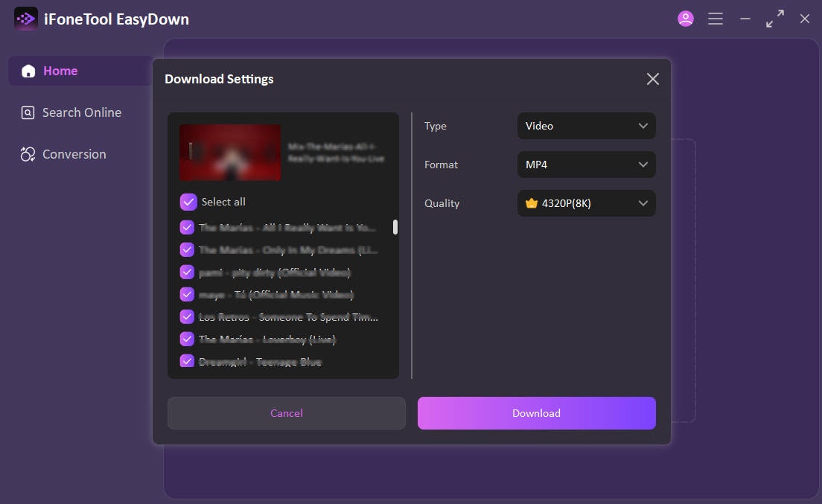The image size is (822, 504).
Task: Open the Type dropdown showing Video
Action: point(586,126)
